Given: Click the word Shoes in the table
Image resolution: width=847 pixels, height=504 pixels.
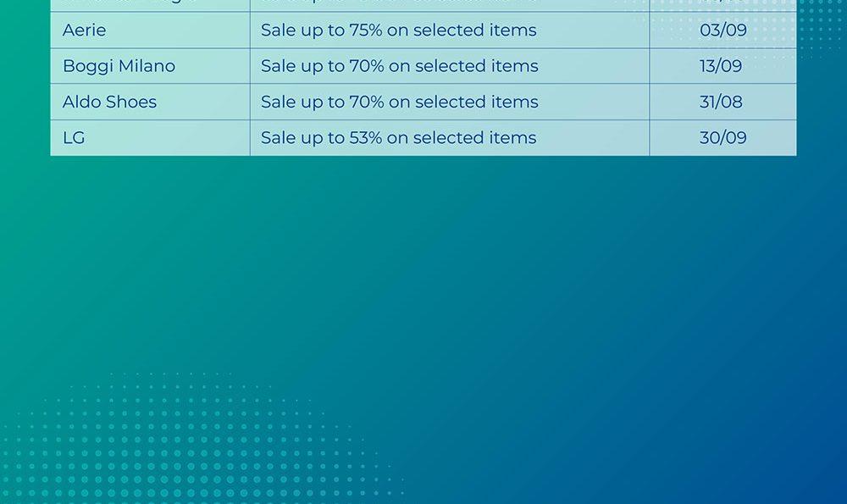Looking at the screenshot, I should (132, 102).
